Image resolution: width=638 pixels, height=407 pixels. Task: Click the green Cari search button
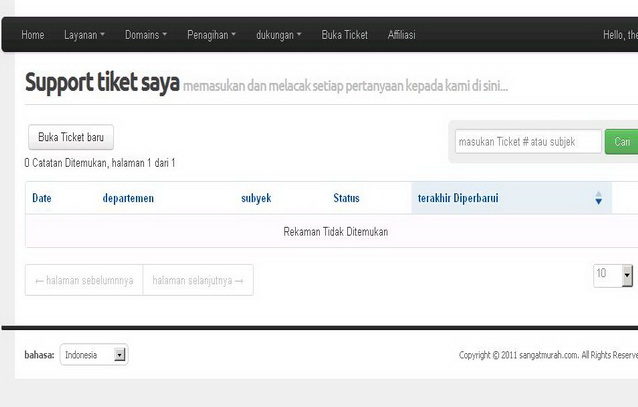pos(621,142)
